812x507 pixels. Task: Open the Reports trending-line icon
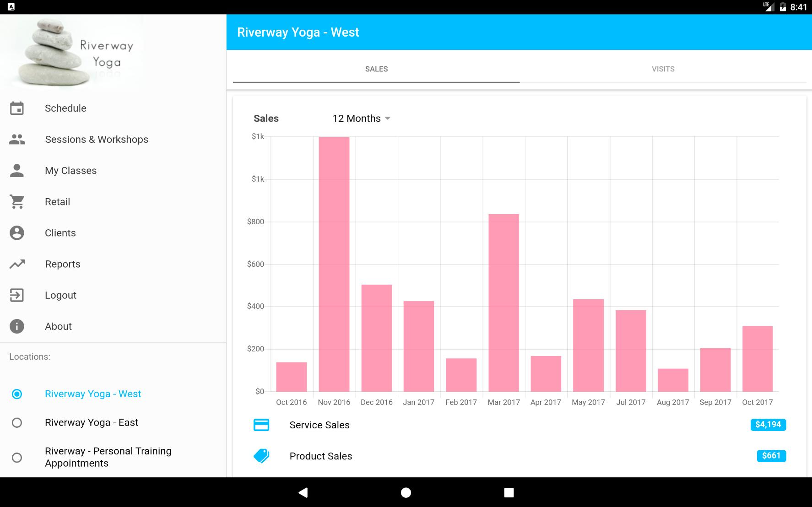(17, 264)
